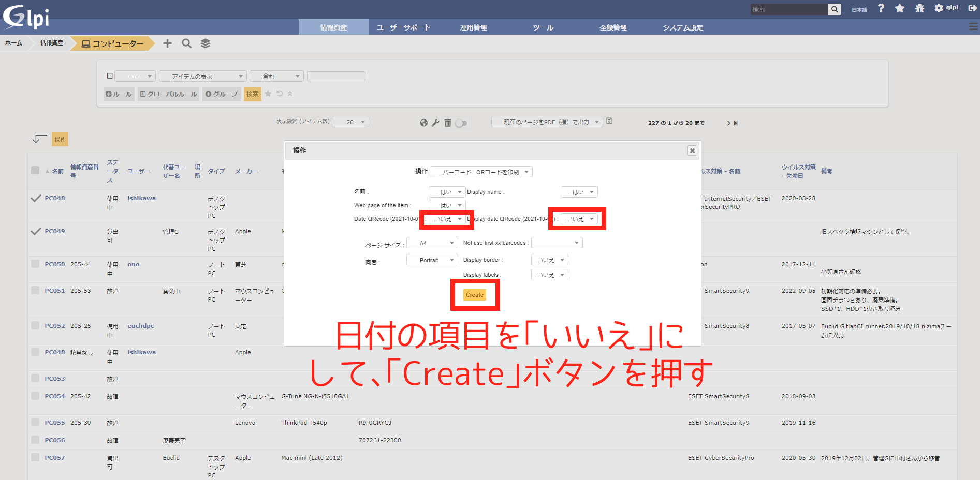Click the bug debug icon in header

pos(919,8)
